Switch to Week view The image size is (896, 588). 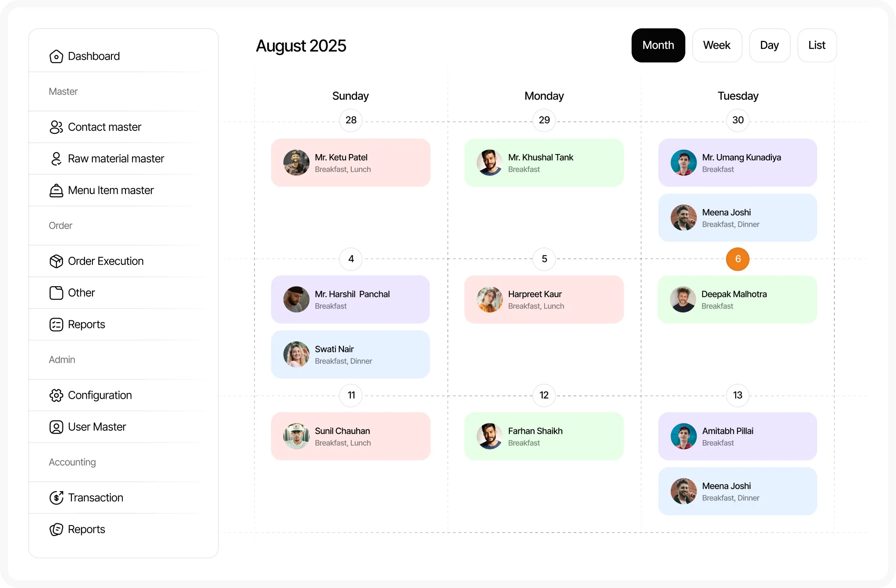[717, 45]
